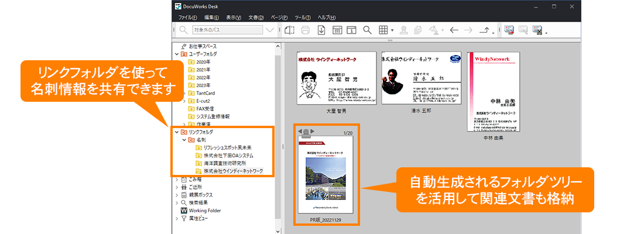Open the dropdown arrow beside the grid icon
Image resolution: width=644 pixels, height=234 pixels.
[x=392, y=30]
